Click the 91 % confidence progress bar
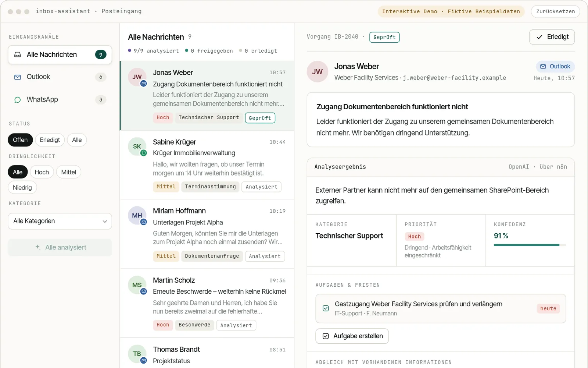Image resolution: width=588 pixels, height=368 pixels. coord(530,245)
